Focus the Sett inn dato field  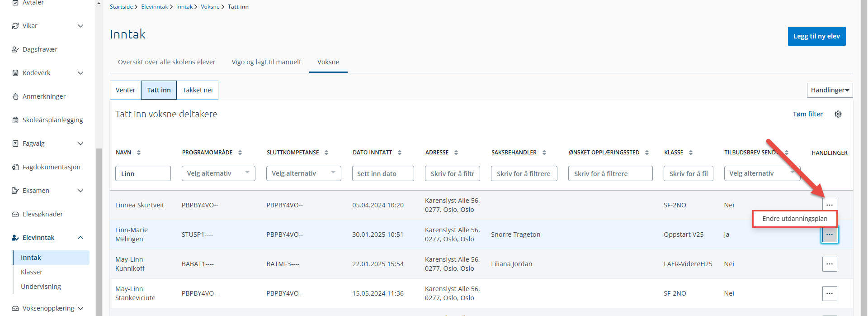click(383, 173)
